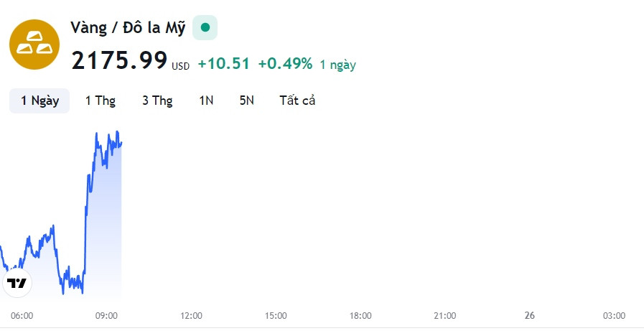Click the USD currency label
Image resolution: width=644 pixels, height=331 pixels.
coord(180,66)
